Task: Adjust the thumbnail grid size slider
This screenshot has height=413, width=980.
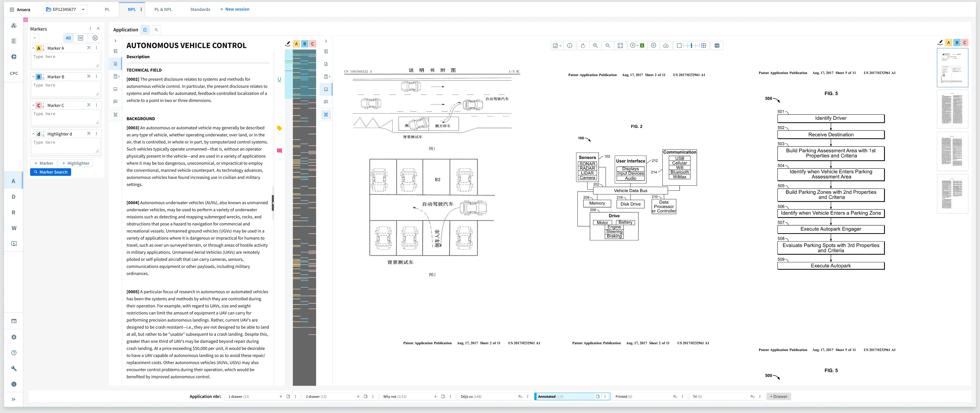Action: click(692, 46)
